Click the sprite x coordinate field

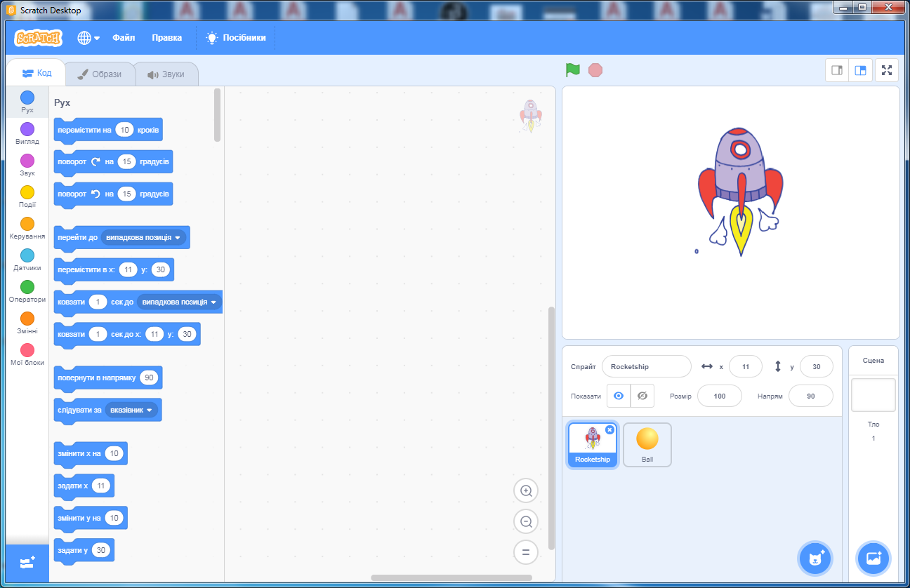(x=746, y=366)
